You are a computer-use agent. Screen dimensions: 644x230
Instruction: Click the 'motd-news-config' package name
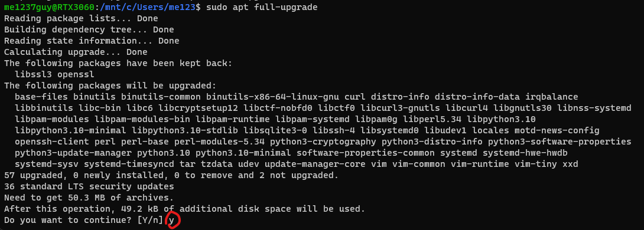pos(557,131)
